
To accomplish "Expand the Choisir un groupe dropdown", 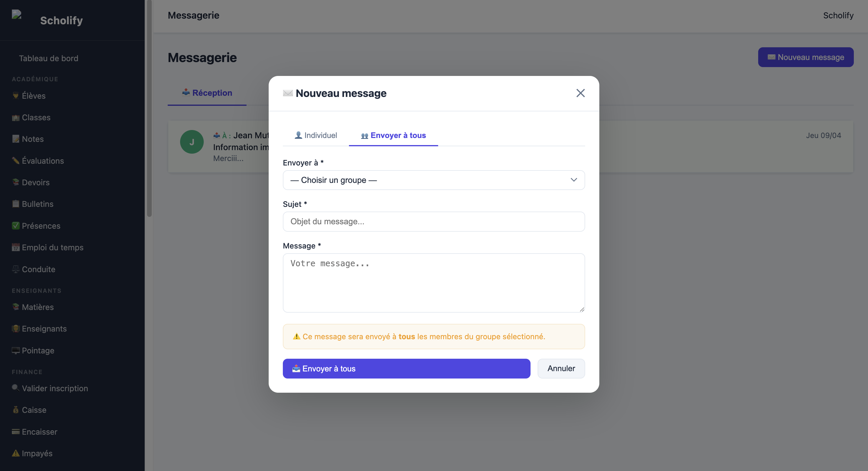I will [x=434, y=180].
